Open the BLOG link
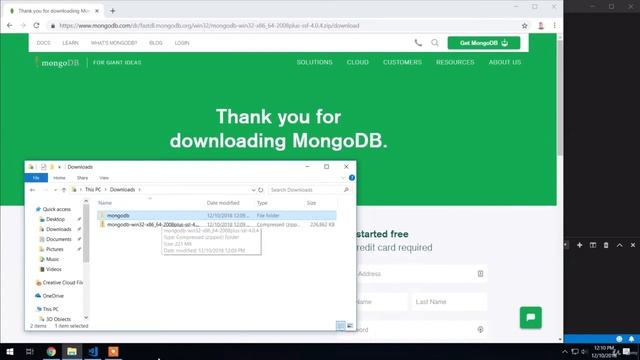 [x=156, y=43]
